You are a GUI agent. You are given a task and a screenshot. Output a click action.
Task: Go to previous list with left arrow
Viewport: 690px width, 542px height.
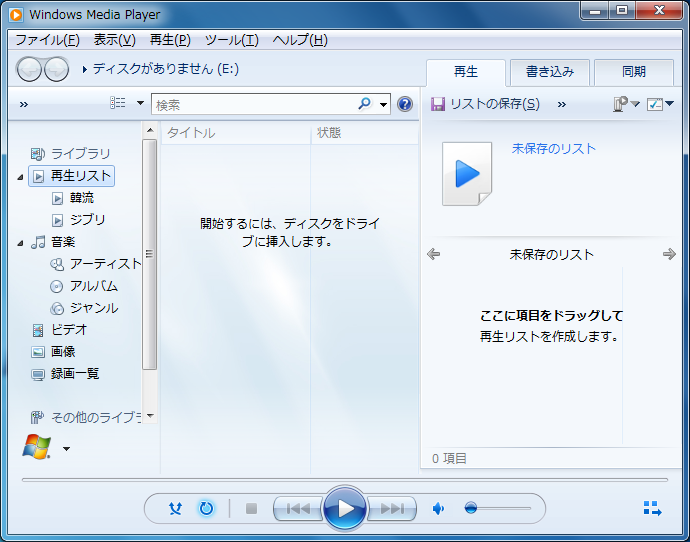point(433,254)
